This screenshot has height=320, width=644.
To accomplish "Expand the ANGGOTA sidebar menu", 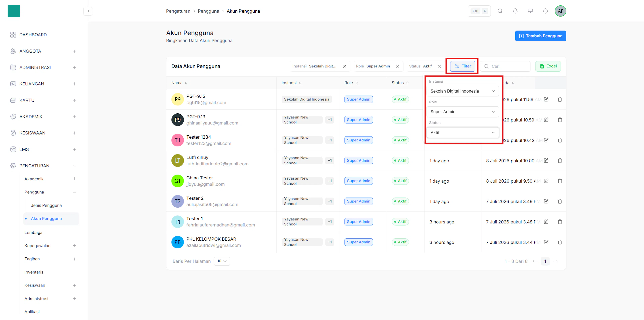I will coord(74,51).
